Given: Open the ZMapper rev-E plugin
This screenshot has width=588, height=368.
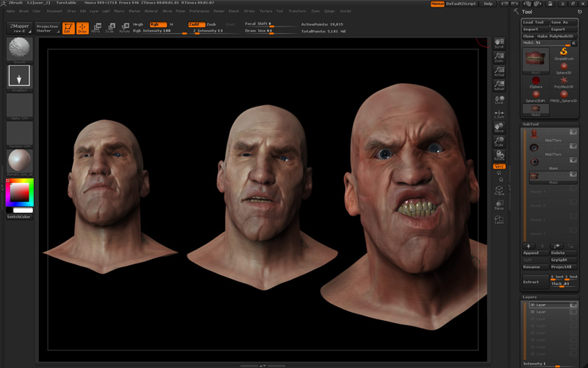Looking at the screenshot, I should click(x=20, y=28).
